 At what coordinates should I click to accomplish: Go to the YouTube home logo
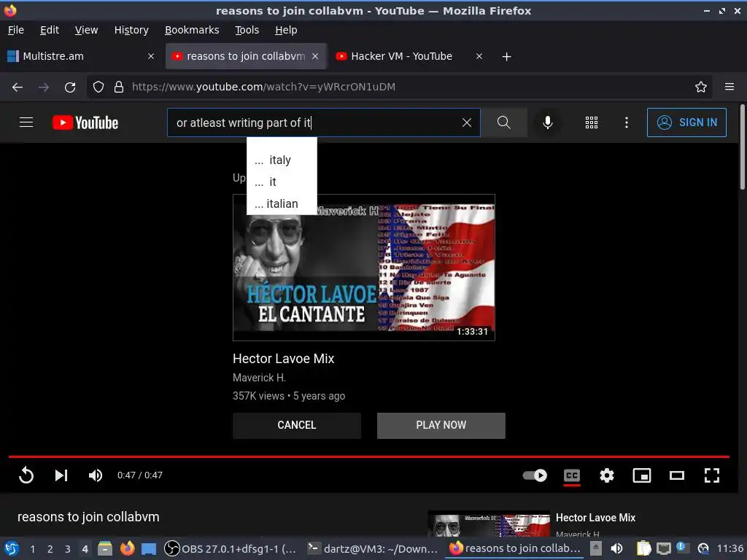[x=85, y=122]
